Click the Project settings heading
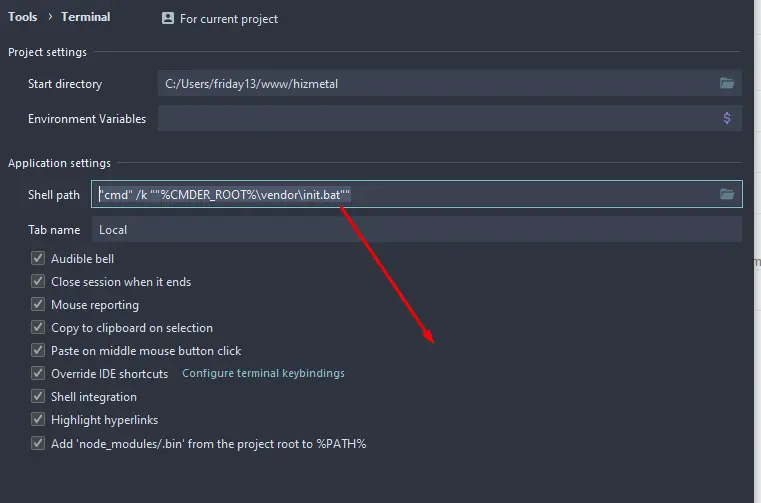 click(47, 52)
